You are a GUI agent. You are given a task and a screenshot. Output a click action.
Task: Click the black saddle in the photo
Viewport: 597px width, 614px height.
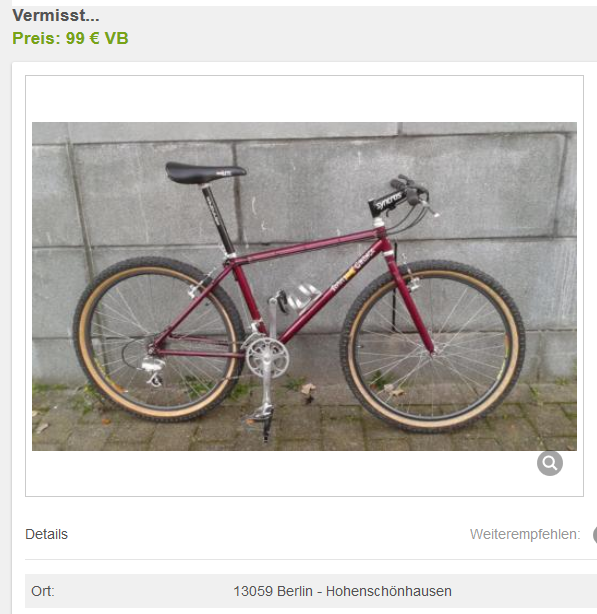click(205, 173)
